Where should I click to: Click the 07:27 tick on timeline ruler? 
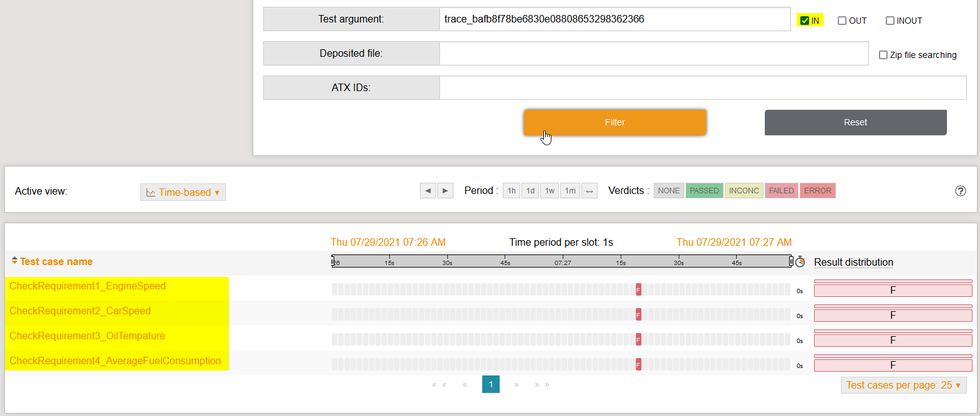[x=563, y=263]
